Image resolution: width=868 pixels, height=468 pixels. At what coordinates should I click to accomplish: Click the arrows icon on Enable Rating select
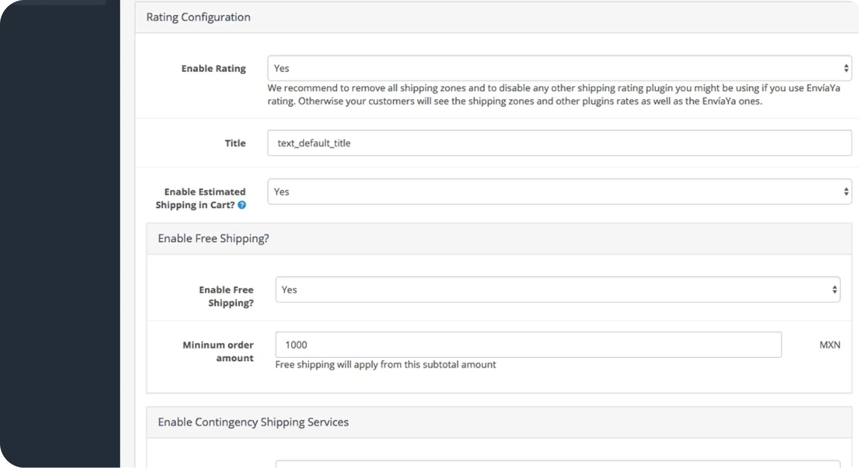coord(845,68)
